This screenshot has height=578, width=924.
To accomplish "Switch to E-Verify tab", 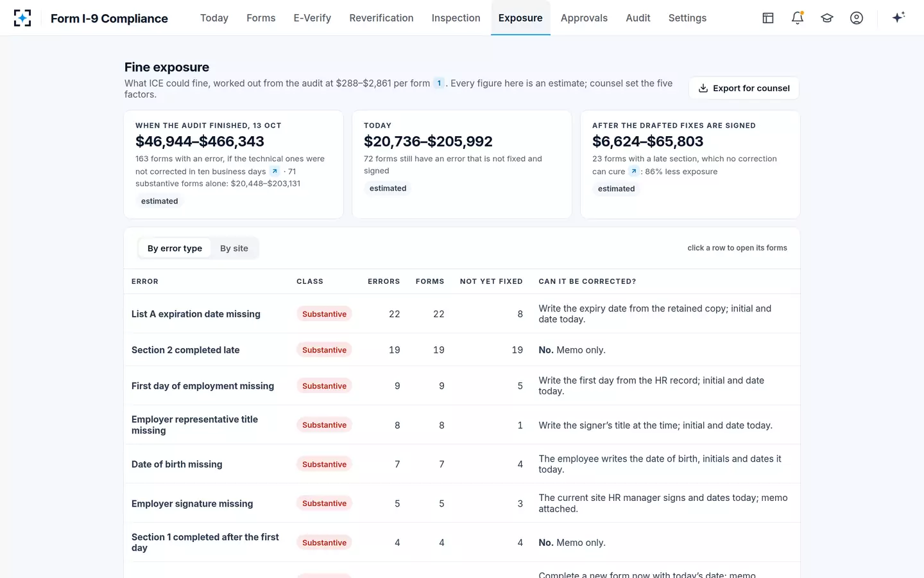I will tap(312, 18).
